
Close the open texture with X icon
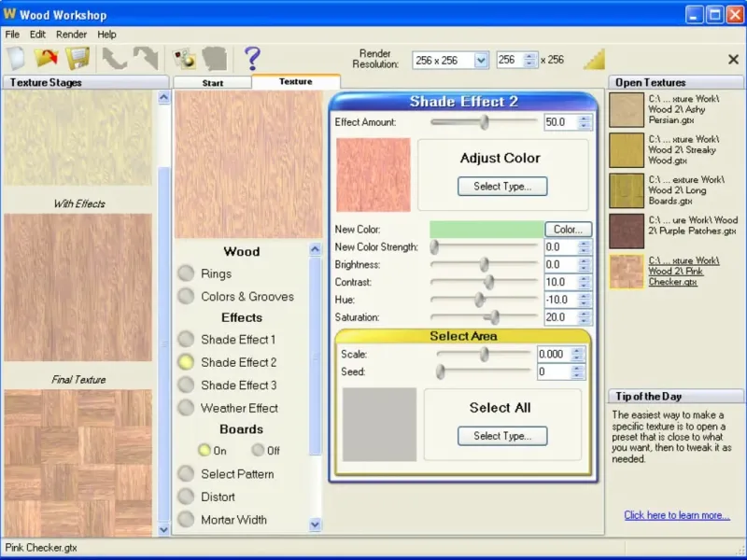click(733, 59)
